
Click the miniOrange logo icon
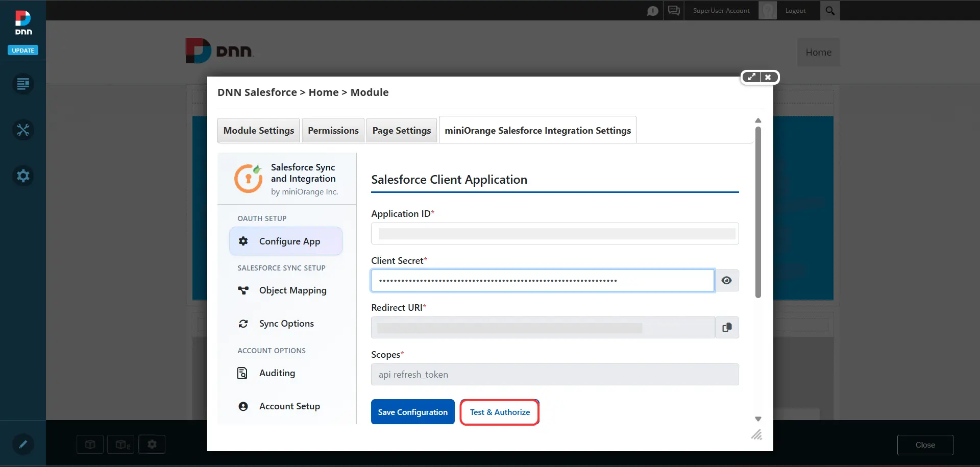click(x=248, y=178)
